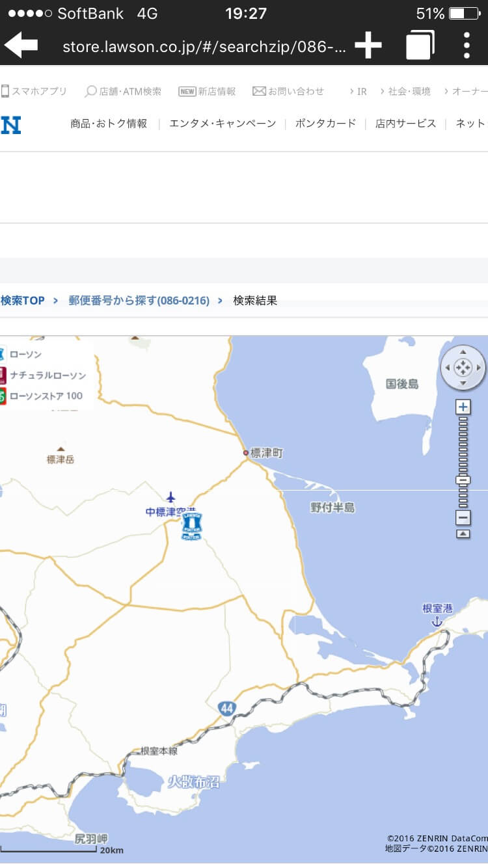The width and height of the screenshot is (488, 868).
Task: Click the map pan control pad
Action: 463,368
